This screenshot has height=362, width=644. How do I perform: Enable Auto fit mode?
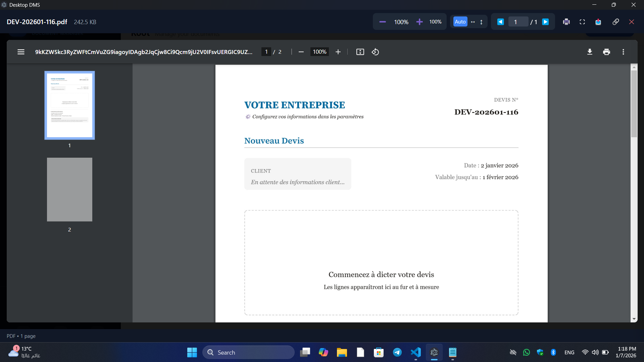pyautogui.click(x=460, y=22)
